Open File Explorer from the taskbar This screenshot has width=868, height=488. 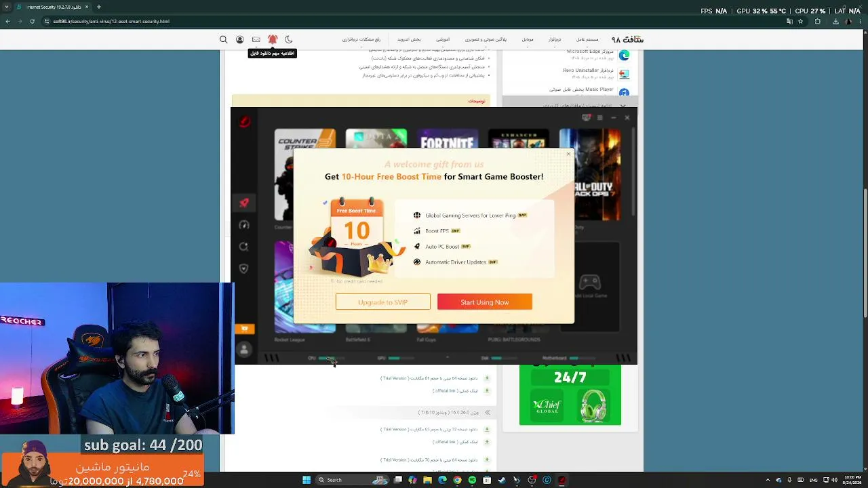click(428, 480)
